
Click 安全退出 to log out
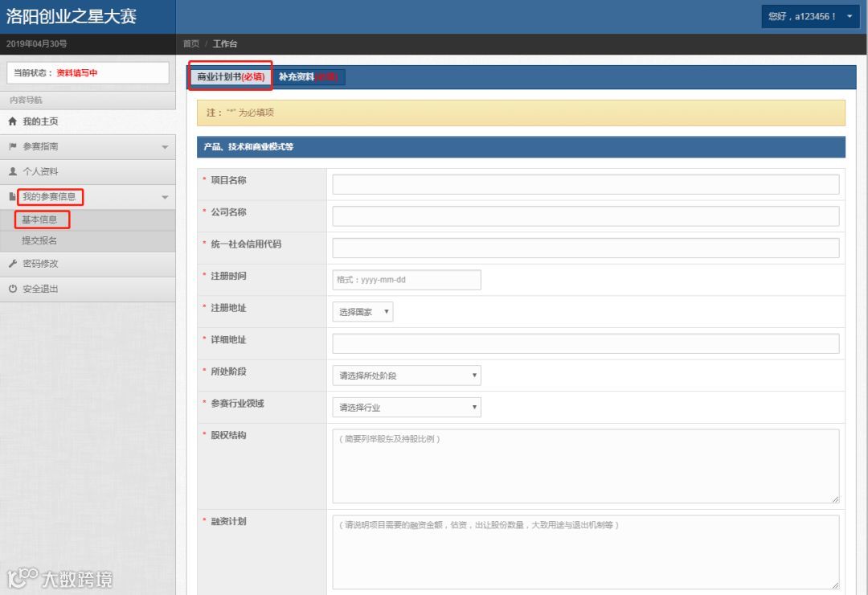(x=88, y=289)
